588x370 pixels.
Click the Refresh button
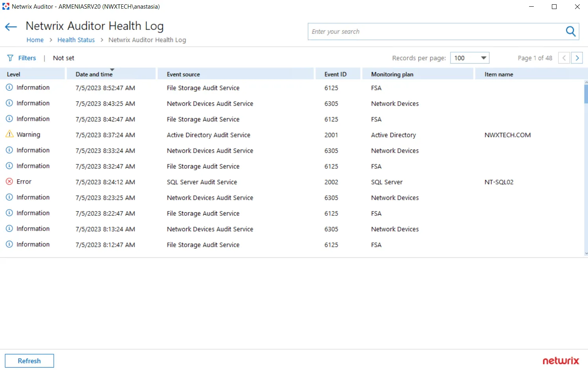[29, 361]
